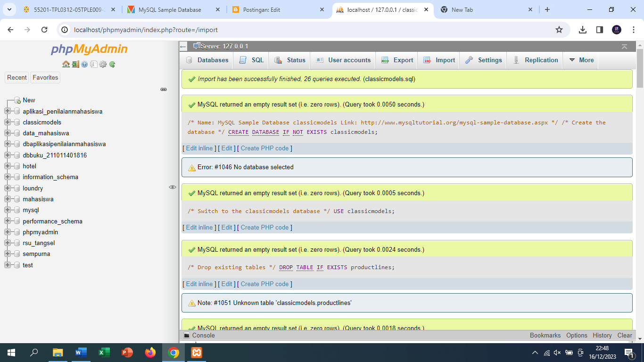
Task: Open the Databases tab
Action: click(207, 60)
